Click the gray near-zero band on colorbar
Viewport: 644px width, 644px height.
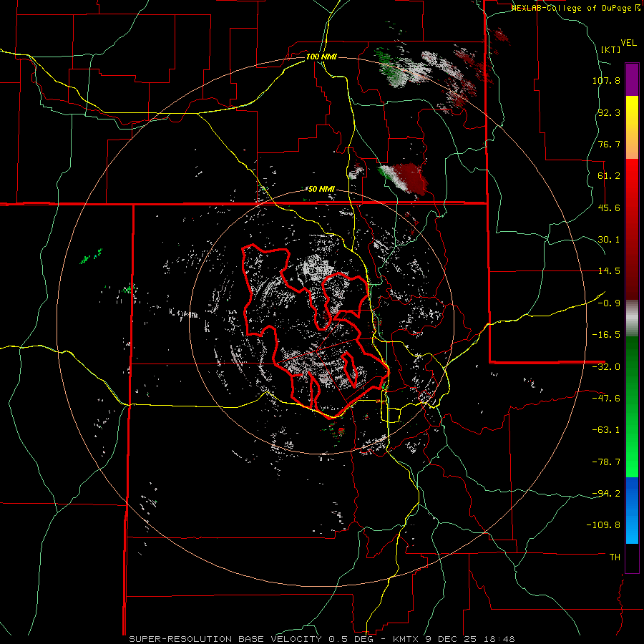point(632,316)
